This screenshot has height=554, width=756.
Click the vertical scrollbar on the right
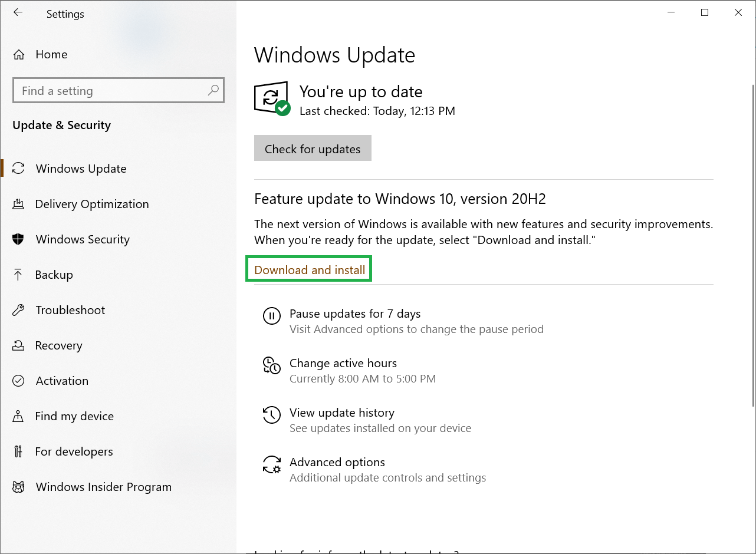pyautogui.click(x=752, y=245)
